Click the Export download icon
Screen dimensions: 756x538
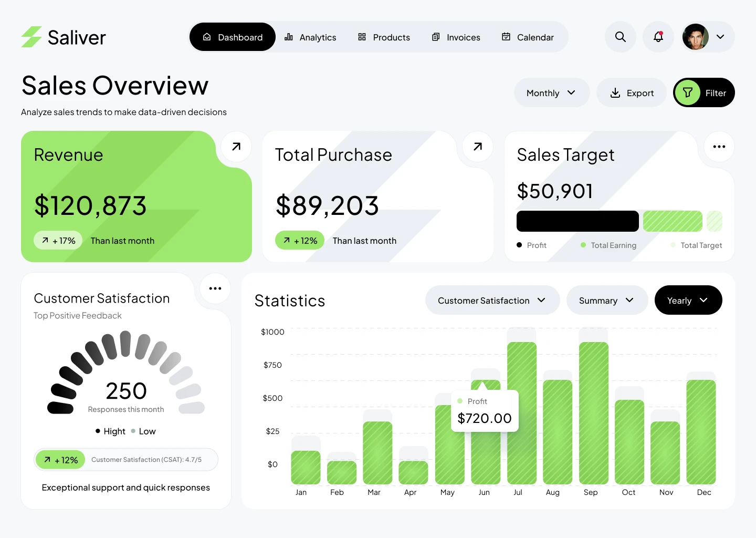[615, 92]
